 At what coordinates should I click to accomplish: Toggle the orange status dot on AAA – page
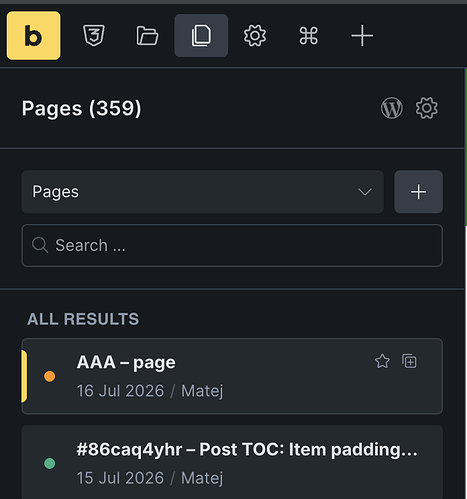tap(50, 376)
